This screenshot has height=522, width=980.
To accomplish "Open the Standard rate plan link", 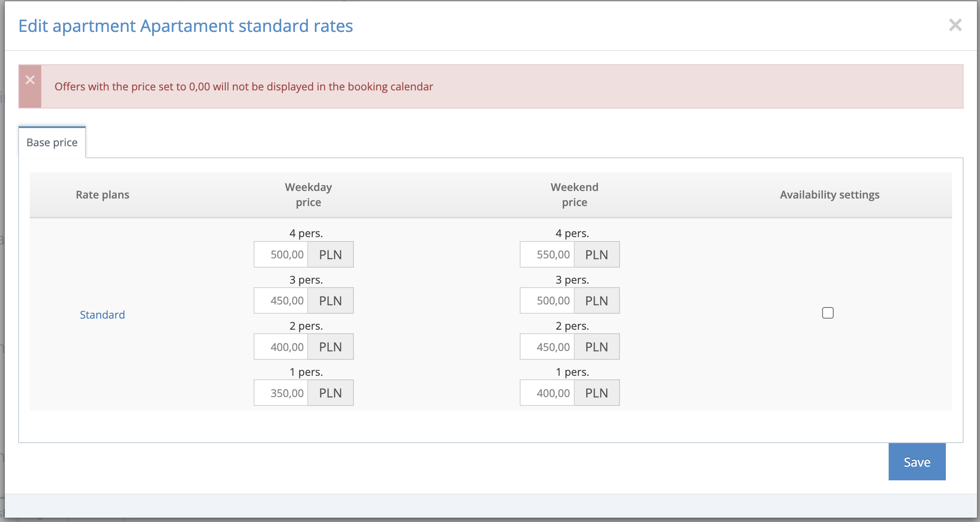I will click(102, 315).
